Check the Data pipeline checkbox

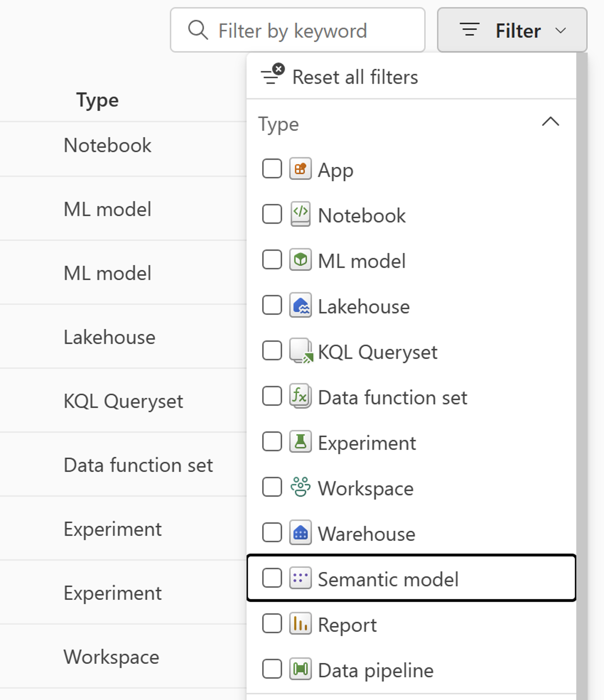272,669
